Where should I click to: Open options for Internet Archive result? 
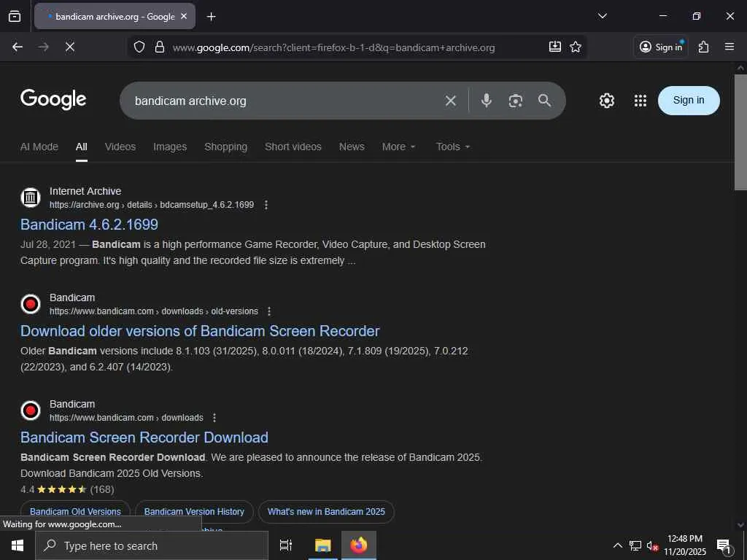tap(266, 205)
